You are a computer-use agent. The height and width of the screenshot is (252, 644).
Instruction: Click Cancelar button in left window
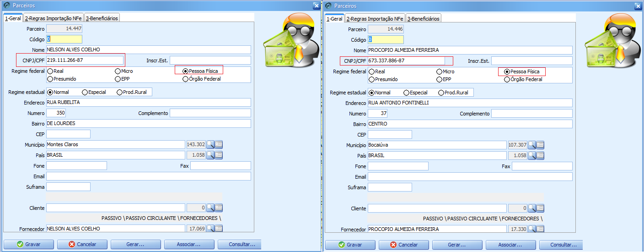[82, 244]
